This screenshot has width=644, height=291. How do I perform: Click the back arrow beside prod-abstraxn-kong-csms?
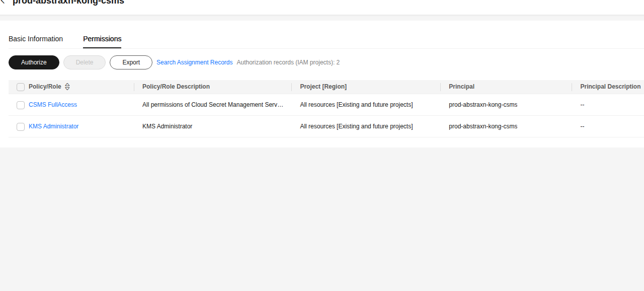click(x=4, y=2)
